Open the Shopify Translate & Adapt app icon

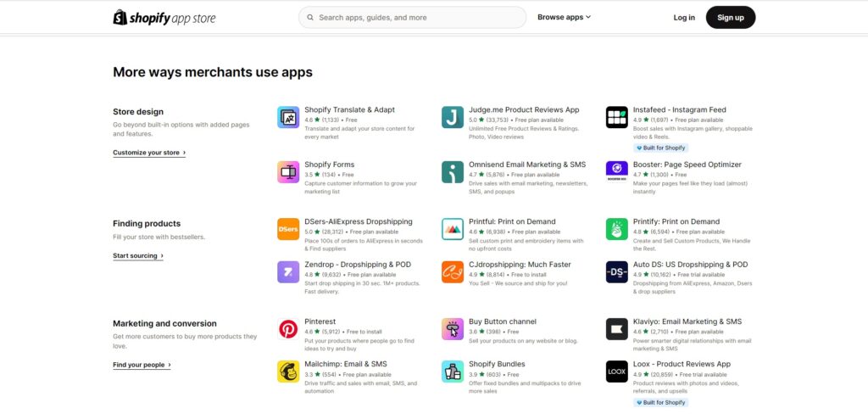click(x=288, y=118)
